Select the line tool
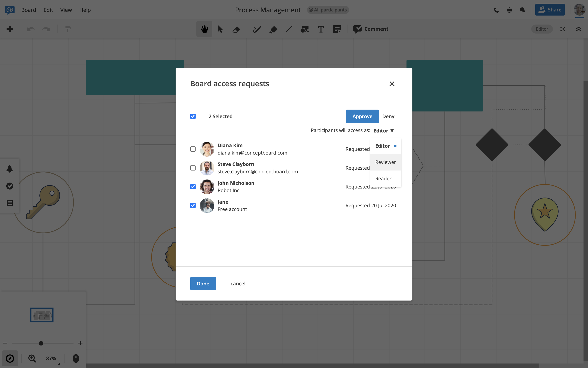This screenshot has width=588, height=368. tap(289, 29)
